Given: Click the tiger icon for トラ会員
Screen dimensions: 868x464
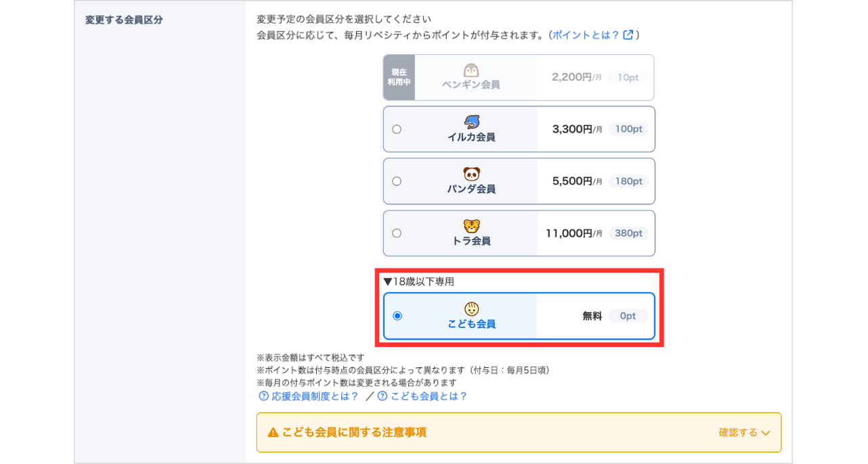Looking at the screenshot, I should (x=472, y=226).
